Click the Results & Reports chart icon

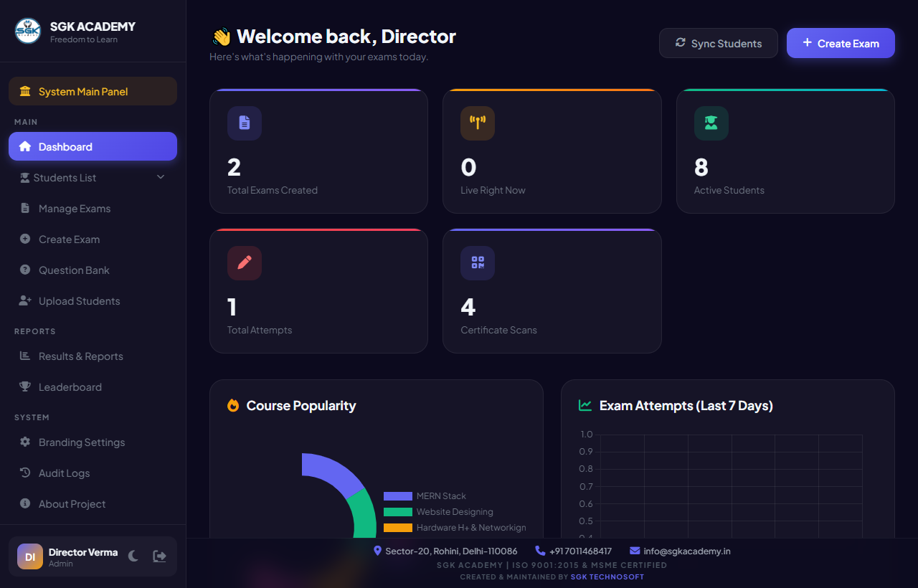point(25,356)
